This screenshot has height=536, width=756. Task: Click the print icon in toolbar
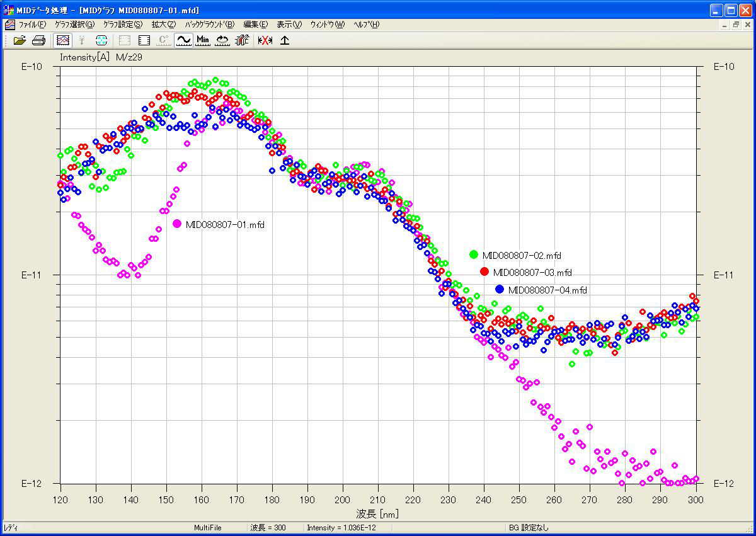click(38, 40)
